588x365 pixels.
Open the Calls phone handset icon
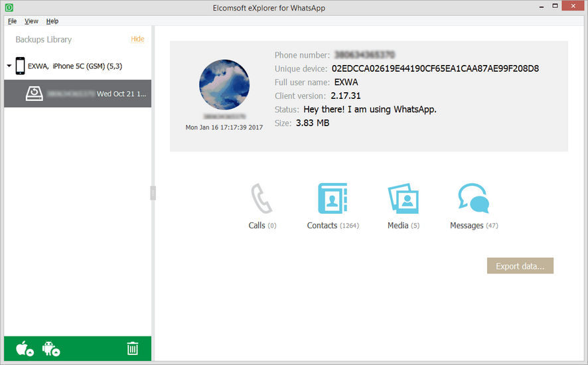click(261, 198)
